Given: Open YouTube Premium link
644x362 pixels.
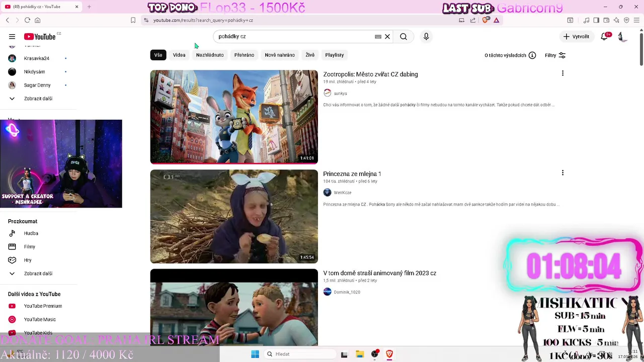Looking at the screenshot, I should [x=43, y=306].
